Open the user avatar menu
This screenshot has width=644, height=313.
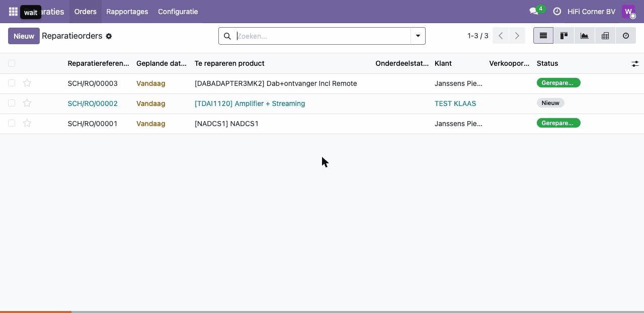pos(628,12)
